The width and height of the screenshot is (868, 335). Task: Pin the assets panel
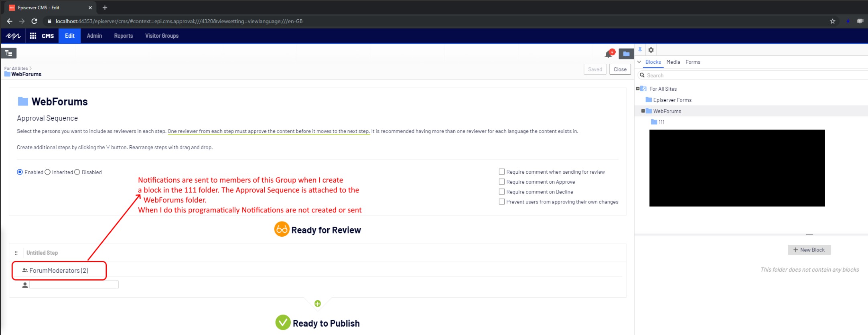pyautogui.click(x=640, y=50)
